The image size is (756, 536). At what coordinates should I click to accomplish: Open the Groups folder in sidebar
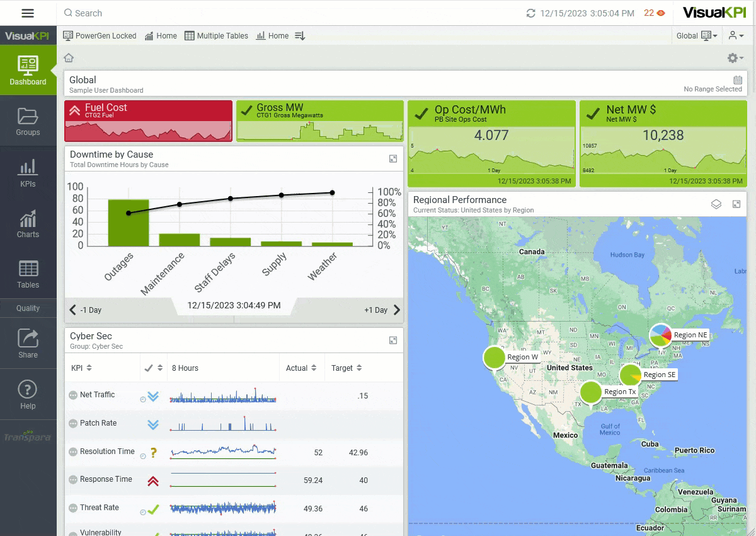(28, 122)
